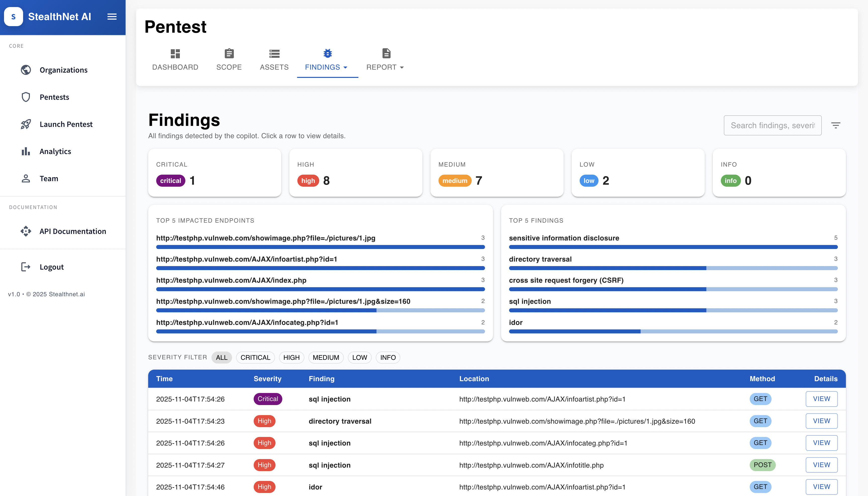Toggle the HIGH severity filter chip
The width and height of the screenshot is (868, 496).
tap(291, 357)
